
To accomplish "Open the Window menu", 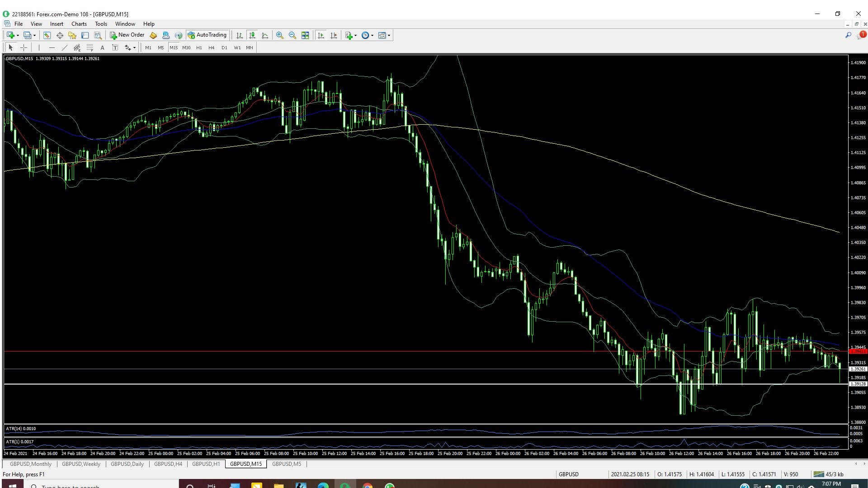I will point(125,24).
